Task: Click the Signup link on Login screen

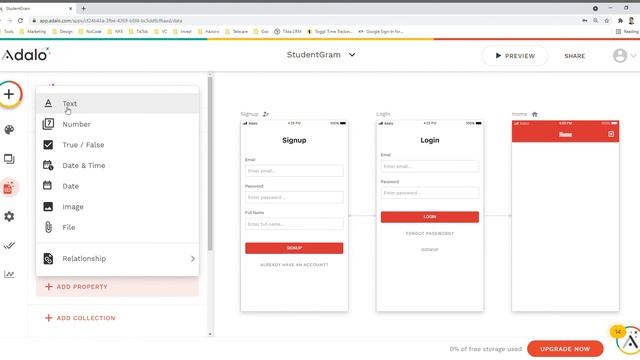Action: click(430, 249)
